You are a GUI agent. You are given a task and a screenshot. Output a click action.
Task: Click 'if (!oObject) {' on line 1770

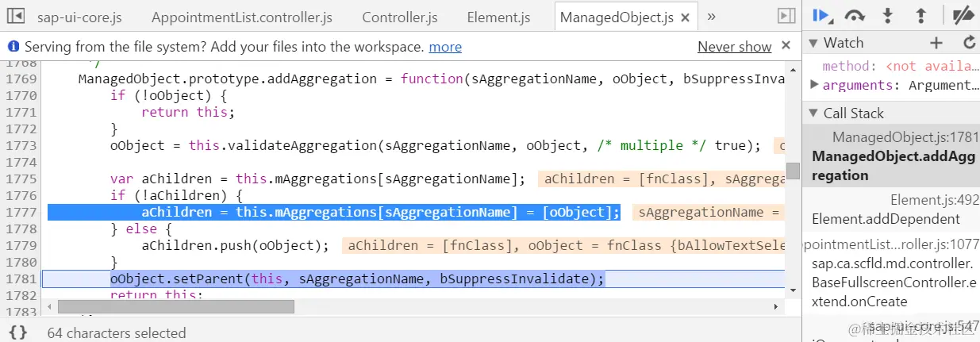(168, 95)
